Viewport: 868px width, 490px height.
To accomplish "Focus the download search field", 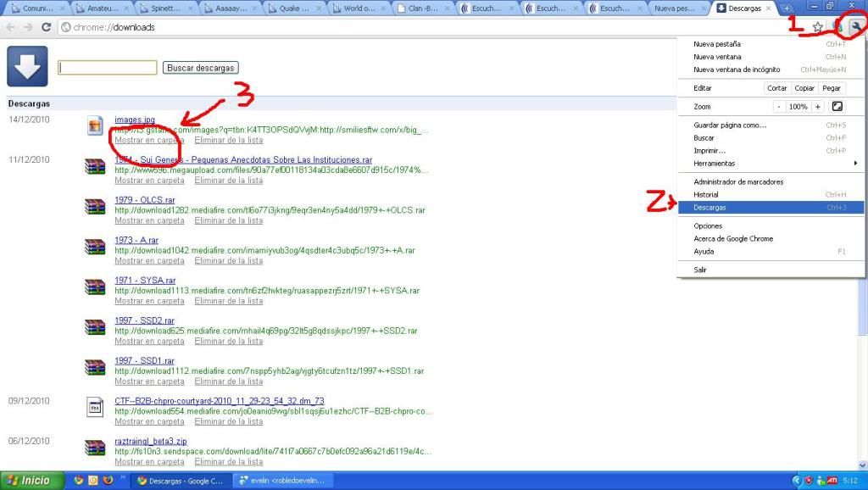I will tap(108, 68).
